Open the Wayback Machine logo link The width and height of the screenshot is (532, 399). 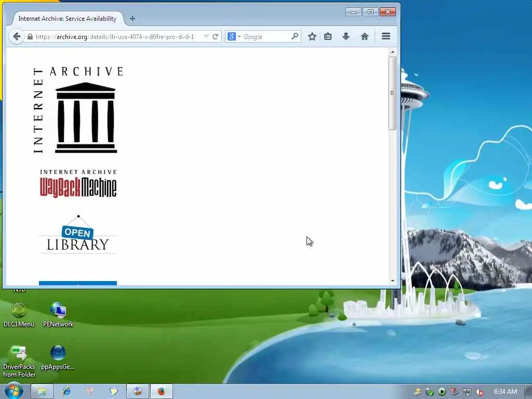click(78, 183)
